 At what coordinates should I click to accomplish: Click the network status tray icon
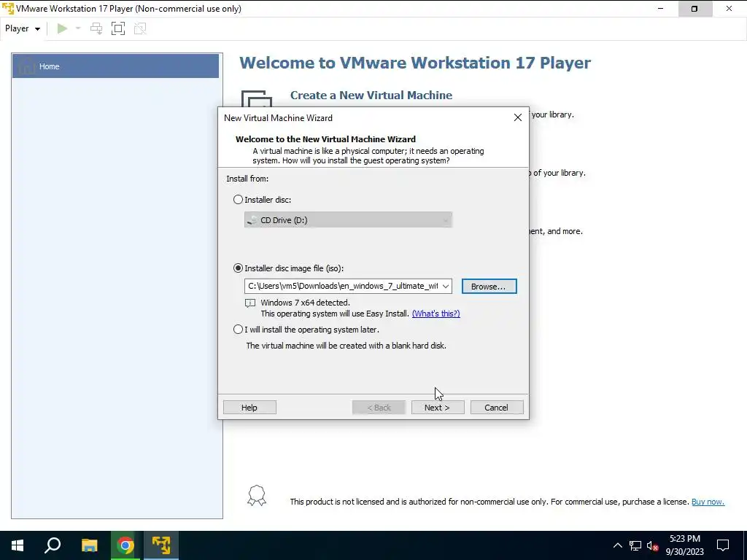tap(635, 545)
